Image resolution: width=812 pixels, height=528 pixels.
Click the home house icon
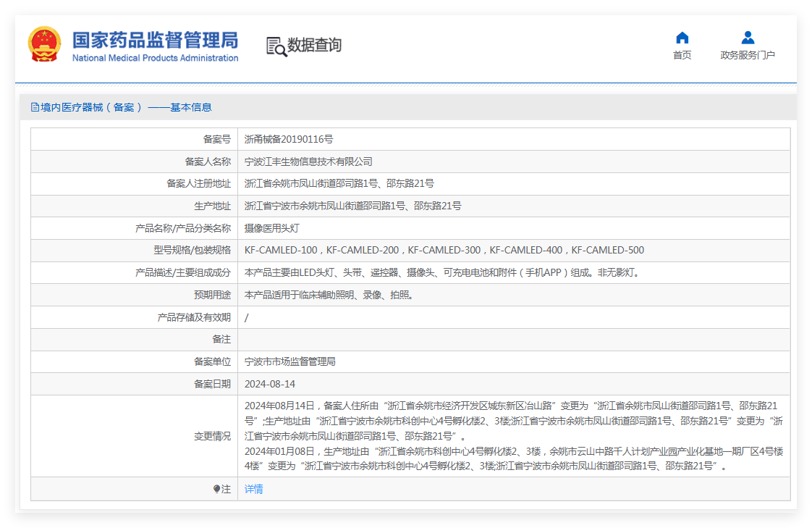tap(682, 38)
